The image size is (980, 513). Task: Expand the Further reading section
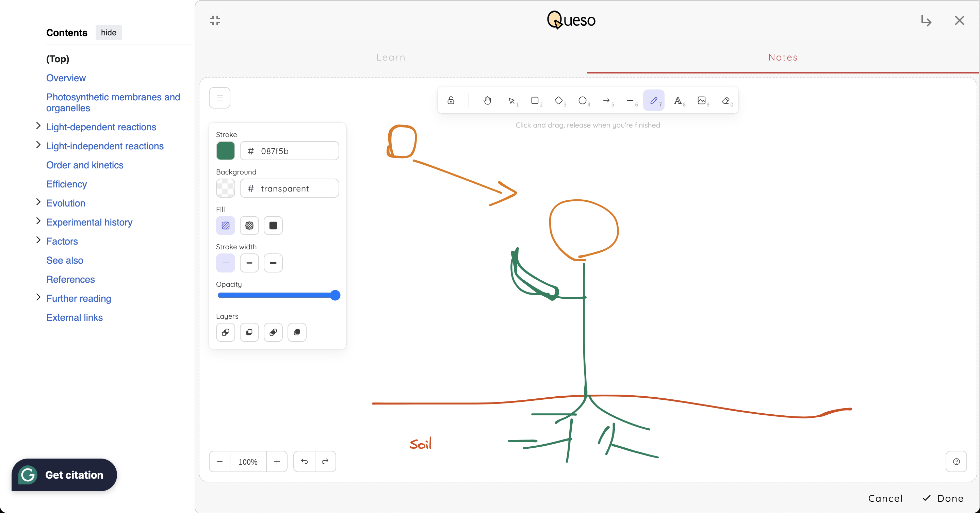38,297
